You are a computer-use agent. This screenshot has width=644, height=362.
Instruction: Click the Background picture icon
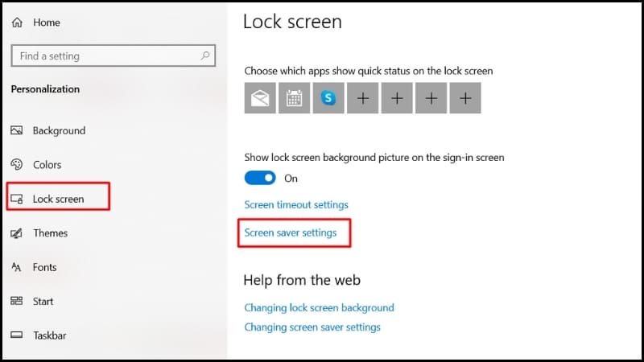click(x=16, y=130)
